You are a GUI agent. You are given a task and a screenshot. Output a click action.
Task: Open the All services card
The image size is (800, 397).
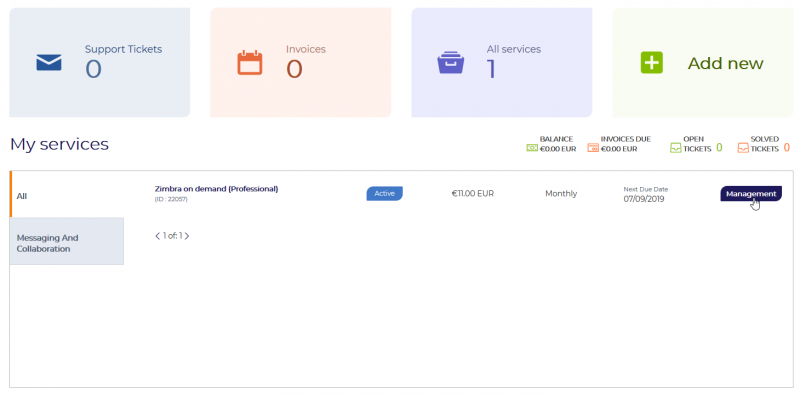(502, 62)
